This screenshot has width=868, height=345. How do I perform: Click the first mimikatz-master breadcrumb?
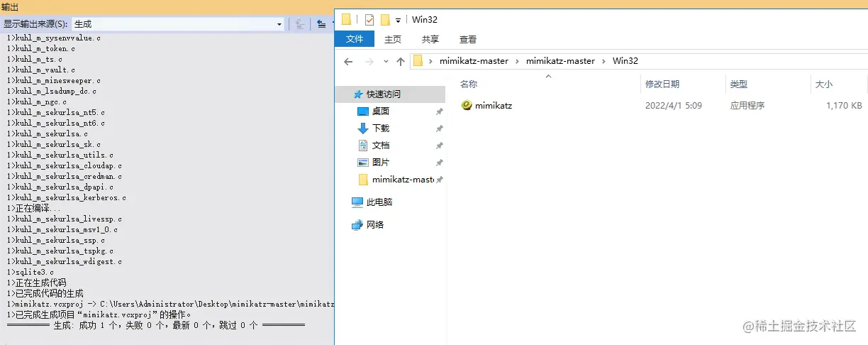(474, 61)
